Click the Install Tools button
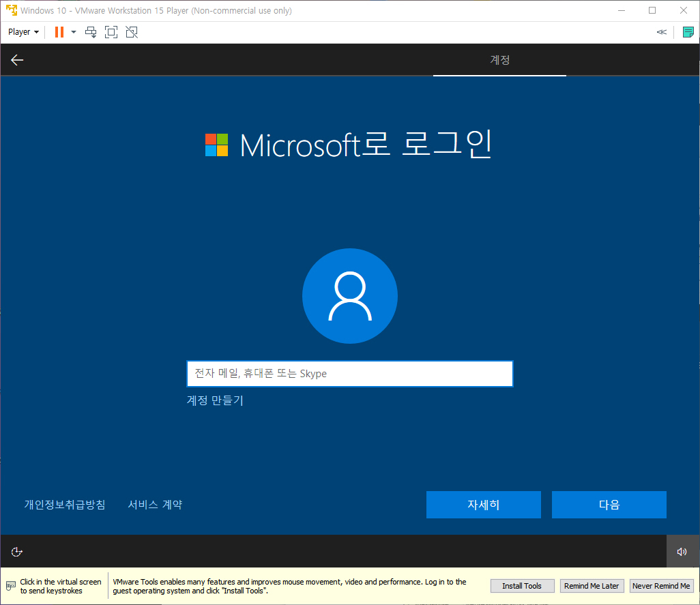This screenshot has width=700, height=605. [x=523, y=586]
